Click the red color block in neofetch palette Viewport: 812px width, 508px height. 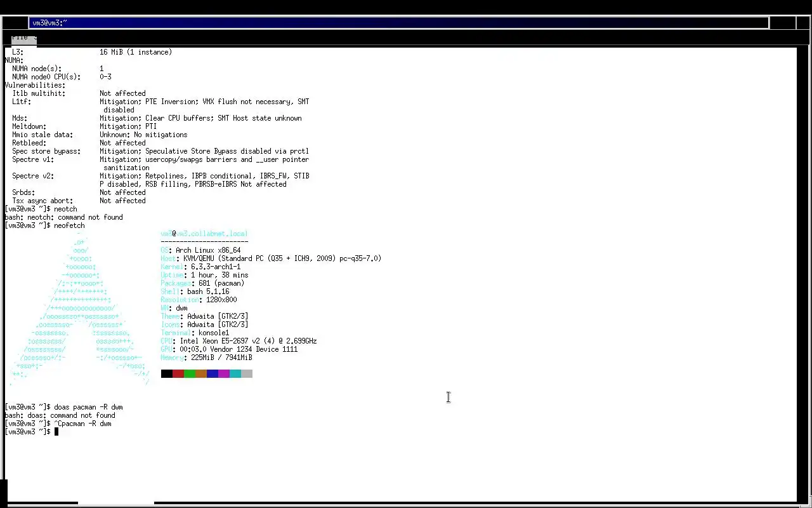pyautogui.click(x=178, y=374)
